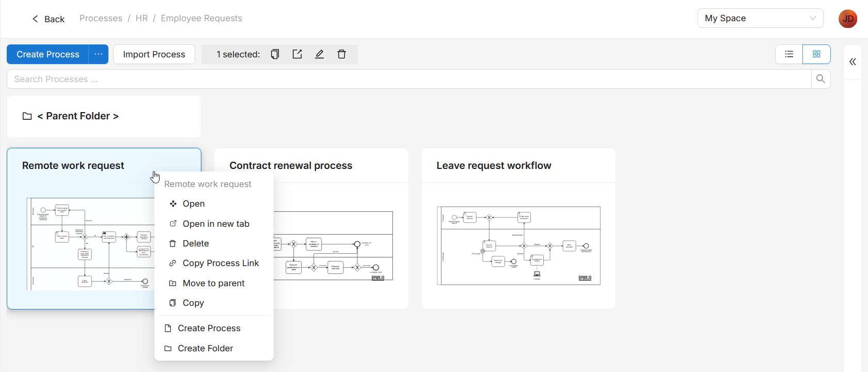The image size is (868, 372).
Task: Click Employee Requests breadcrumb
Action: pyautogui.click(x=201, y=18)
